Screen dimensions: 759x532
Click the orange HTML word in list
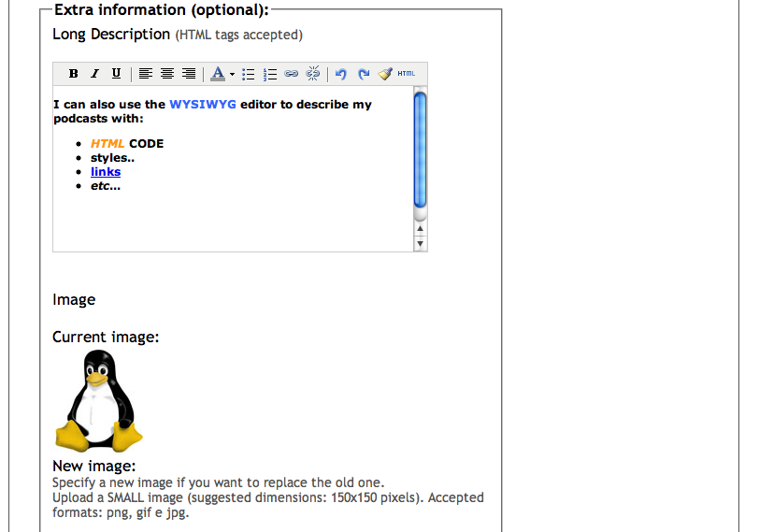[107, 144]
